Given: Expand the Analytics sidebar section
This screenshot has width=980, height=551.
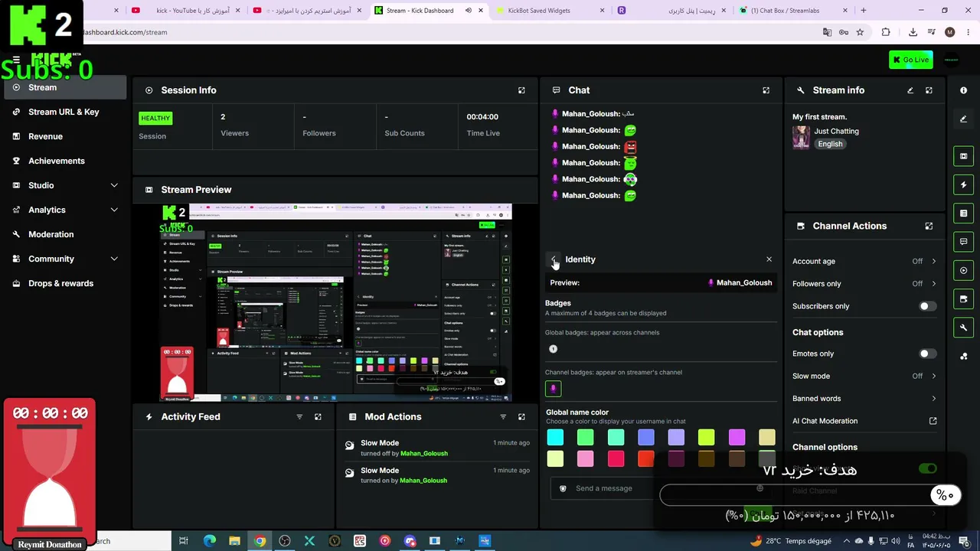Looking at the screenshot, I should click(114, 210).
